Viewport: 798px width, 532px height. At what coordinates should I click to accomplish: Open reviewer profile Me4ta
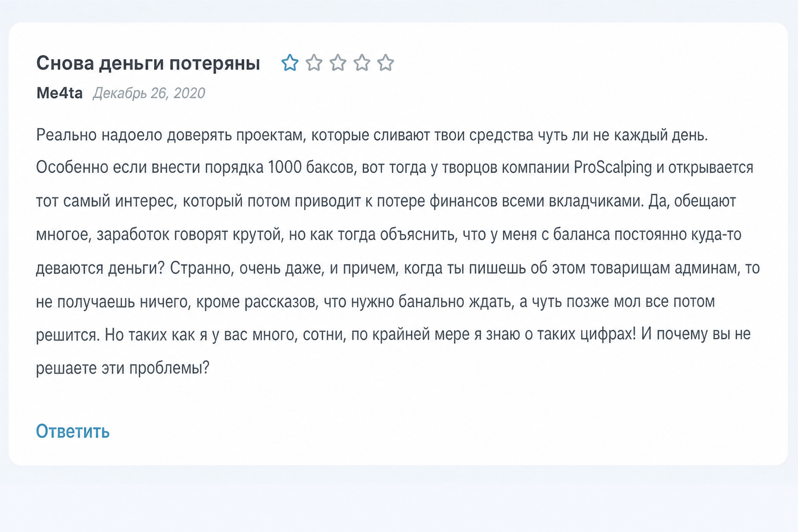[59, 93]
